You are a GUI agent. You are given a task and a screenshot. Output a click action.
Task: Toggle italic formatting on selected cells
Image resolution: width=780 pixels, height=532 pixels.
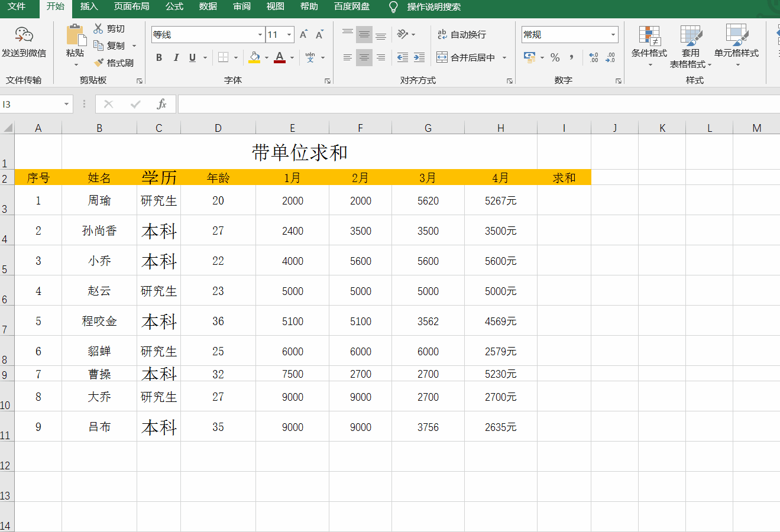(x=175, y=57)
